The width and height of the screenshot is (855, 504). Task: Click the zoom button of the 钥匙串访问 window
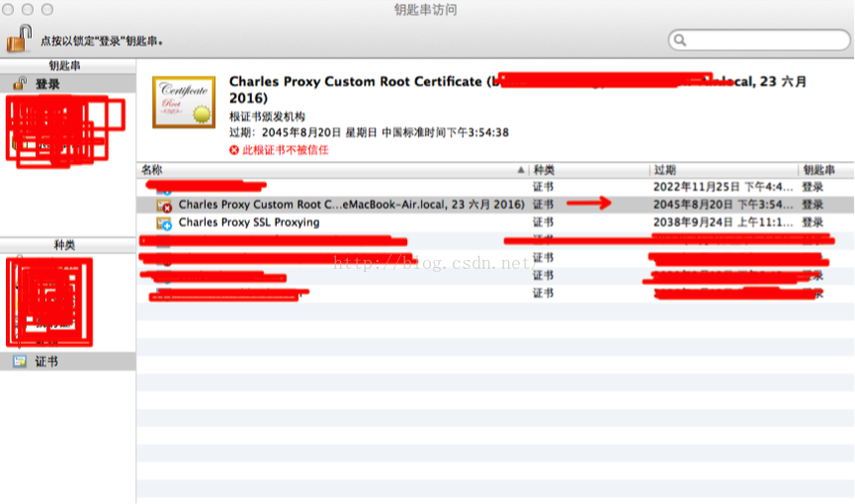pos(47,9)
